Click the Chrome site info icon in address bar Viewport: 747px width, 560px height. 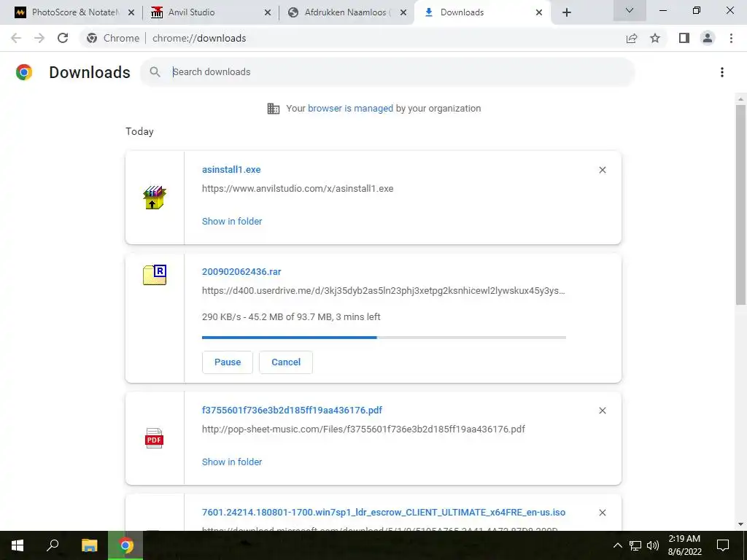click(92, 38)
